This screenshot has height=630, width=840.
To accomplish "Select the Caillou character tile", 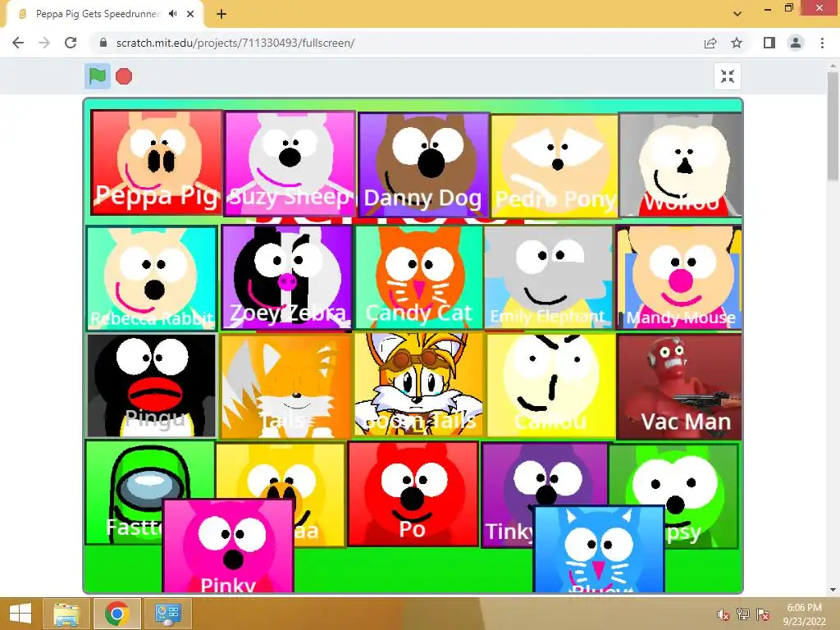I will tap(551, 386).
